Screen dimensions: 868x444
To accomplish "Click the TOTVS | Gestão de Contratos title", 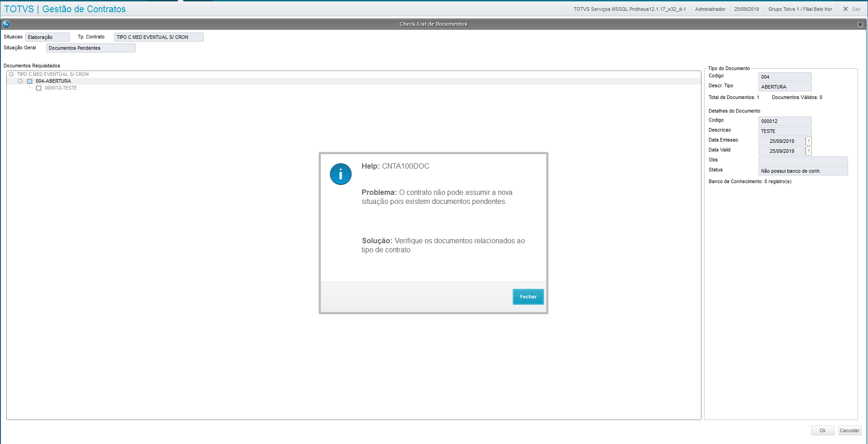I will (x=65, y=9).
